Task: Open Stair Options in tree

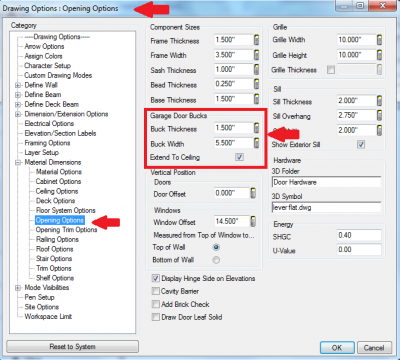Action: click(x=54, y=259)
